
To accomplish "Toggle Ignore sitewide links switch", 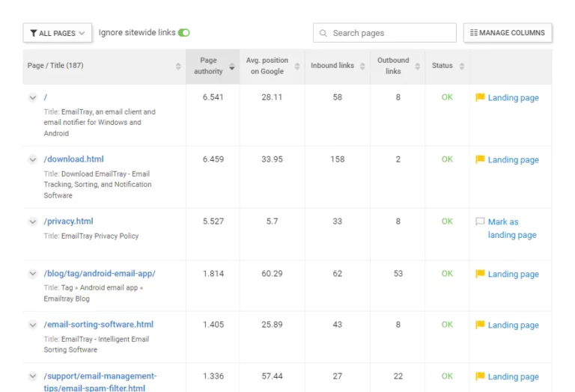I will click(184, 33).
